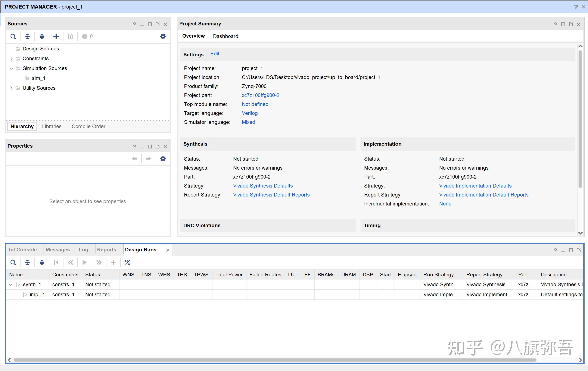The image size is (588, 371).
Task: Click the Launch Runs play icon in Design Runs
Action: click(84, 262)
